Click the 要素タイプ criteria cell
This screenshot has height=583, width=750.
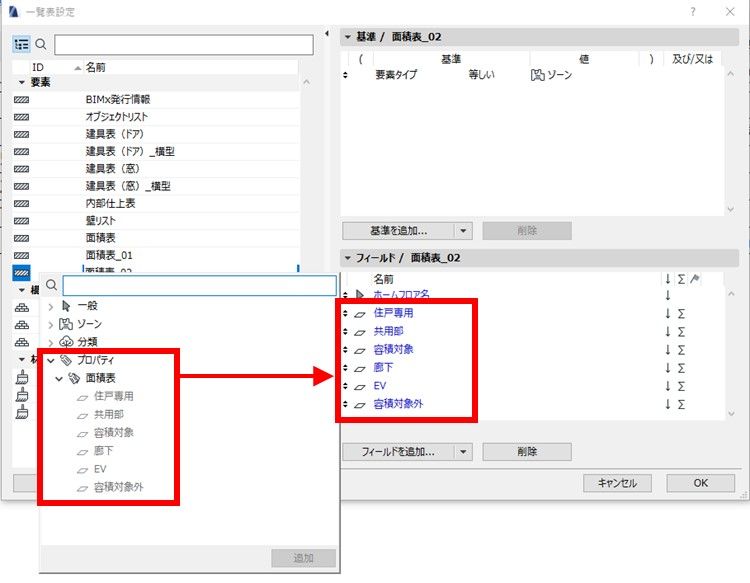396,75
